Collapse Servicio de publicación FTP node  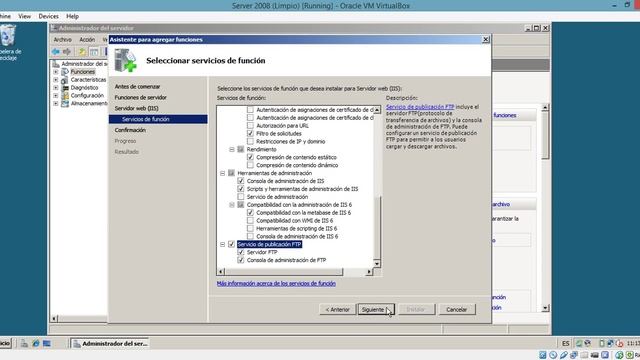pos(222,244)
